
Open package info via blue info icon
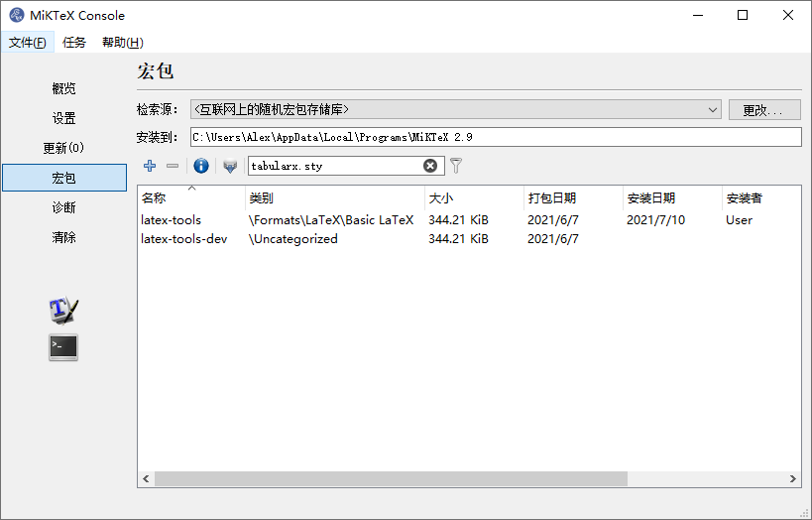[201, 166]
